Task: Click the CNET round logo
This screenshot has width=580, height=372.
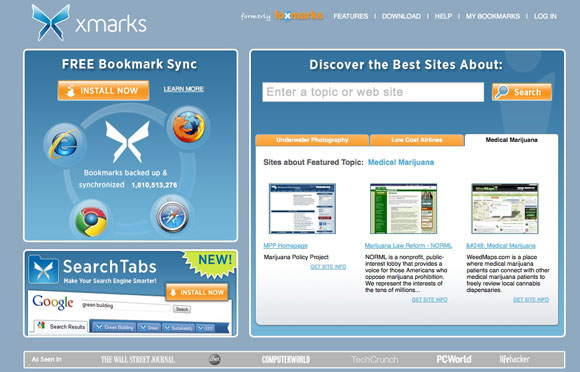Action: 215,359
